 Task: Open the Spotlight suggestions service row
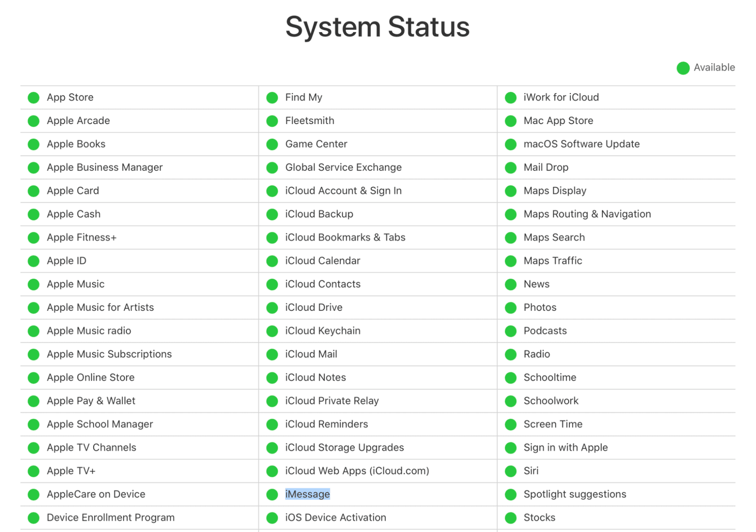coord(574,494)
